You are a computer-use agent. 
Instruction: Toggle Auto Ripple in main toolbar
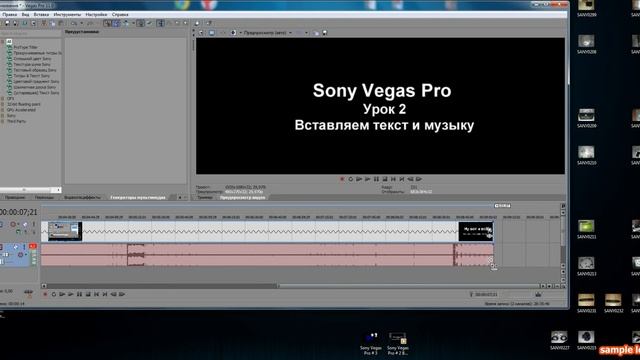(126, 23)
